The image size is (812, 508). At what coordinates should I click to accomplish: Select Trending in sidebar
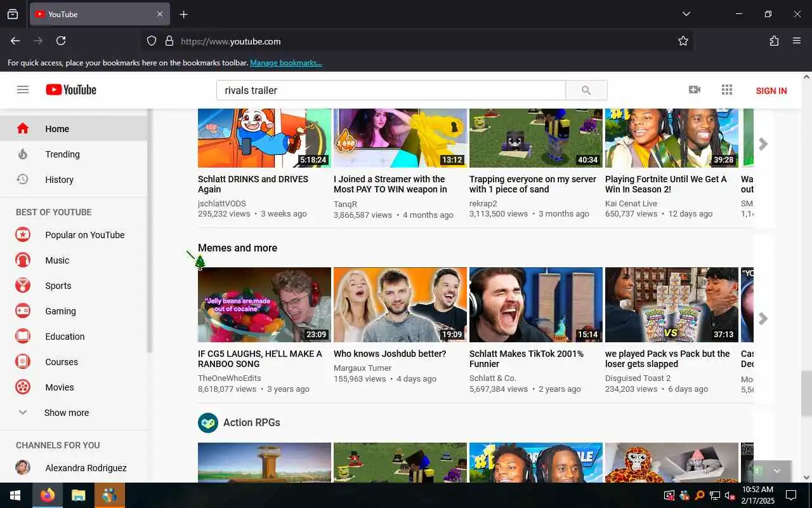pyautogui.click(x=74, y=154)
